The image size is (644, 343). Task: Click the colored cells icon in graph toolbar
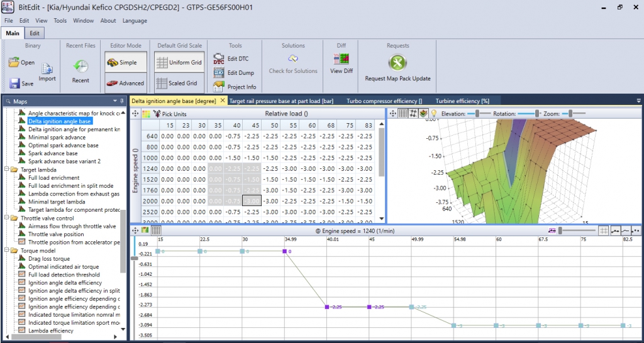[145, 231]
